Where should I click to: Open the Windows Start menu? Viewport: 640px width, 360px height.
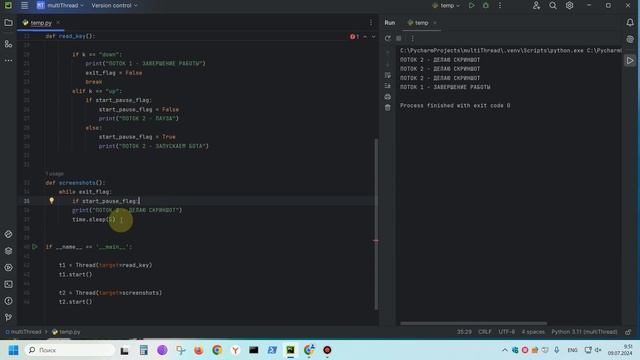pyautogui.click(x=13, y=350)
